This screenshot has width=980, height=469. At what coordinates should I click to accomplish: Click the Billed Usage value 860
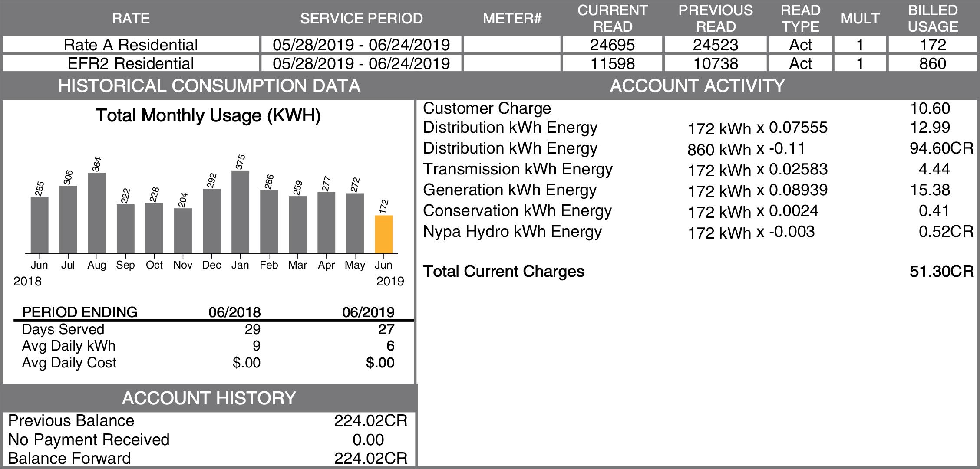coord(932,63)
